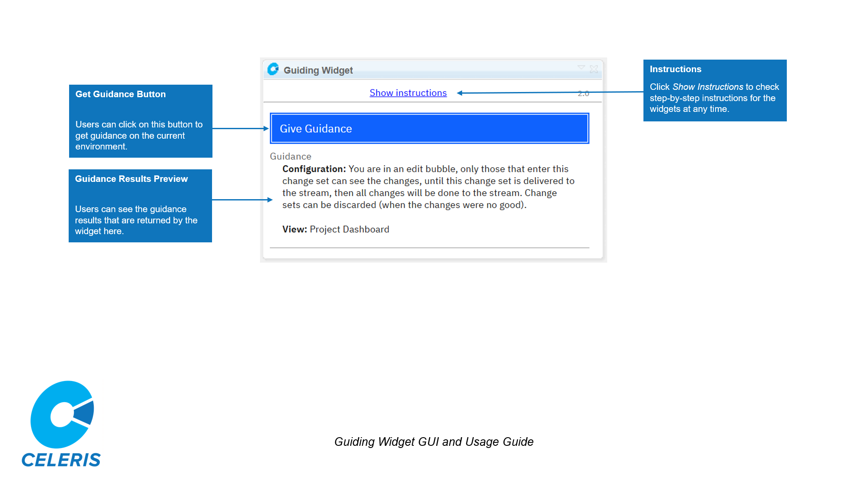Click the resize icon on the widget title bar
868x486 pixels.
click(x=594, y=68)
